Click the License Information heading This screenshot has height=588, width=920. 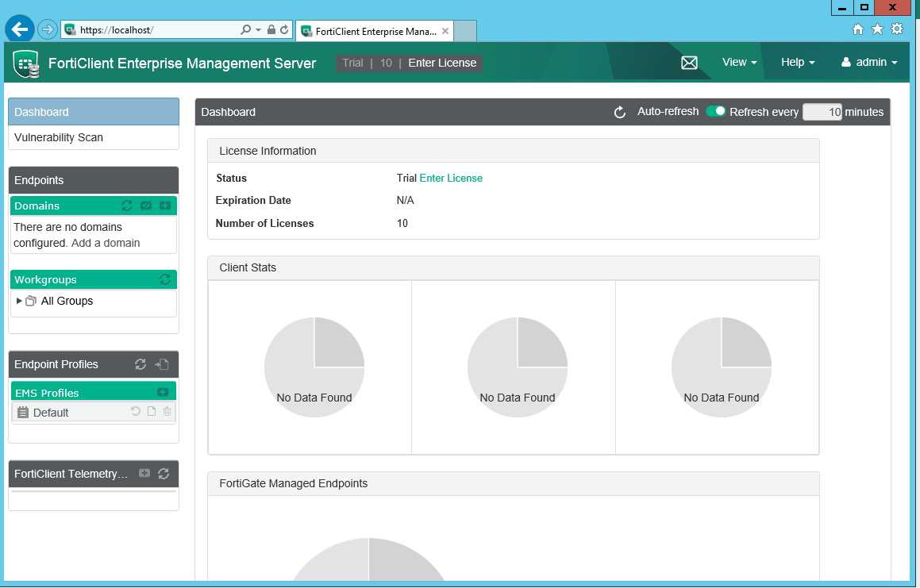[268, 151]
